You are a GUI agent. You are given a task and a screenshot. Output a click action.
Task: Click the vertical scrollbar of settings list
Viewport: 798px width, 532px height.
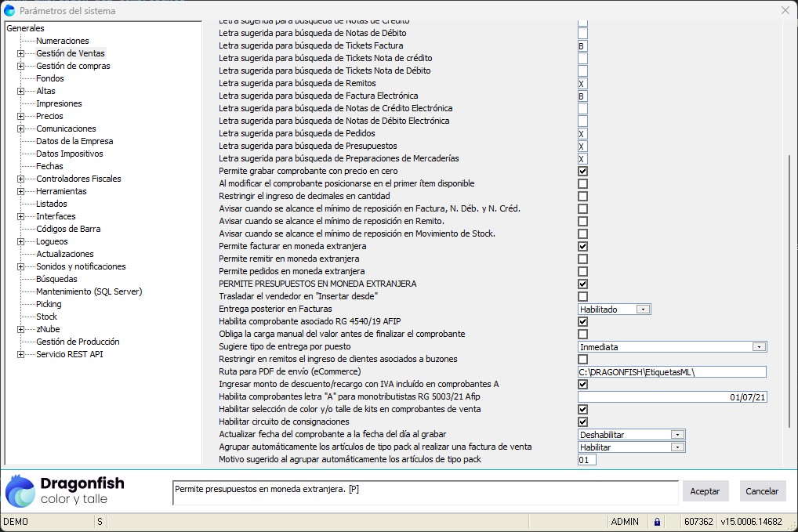coord(788,290)
